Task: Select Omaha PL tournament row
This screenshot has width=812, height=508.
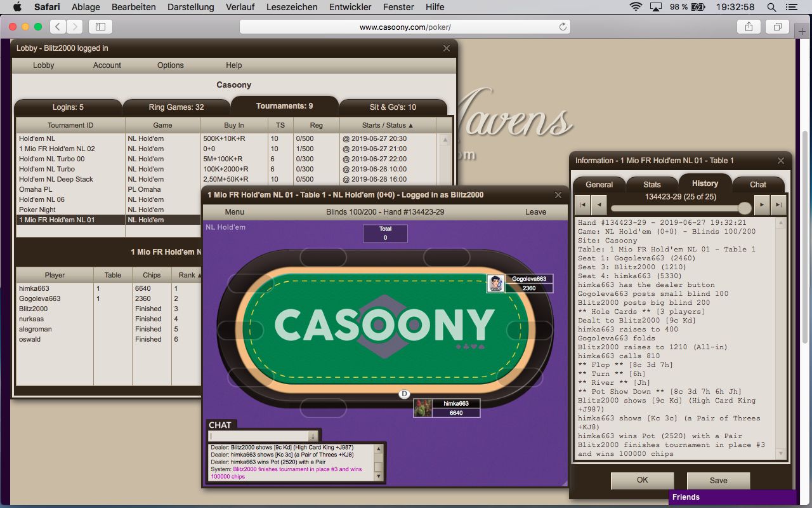Action: click(x=227, y=189)
